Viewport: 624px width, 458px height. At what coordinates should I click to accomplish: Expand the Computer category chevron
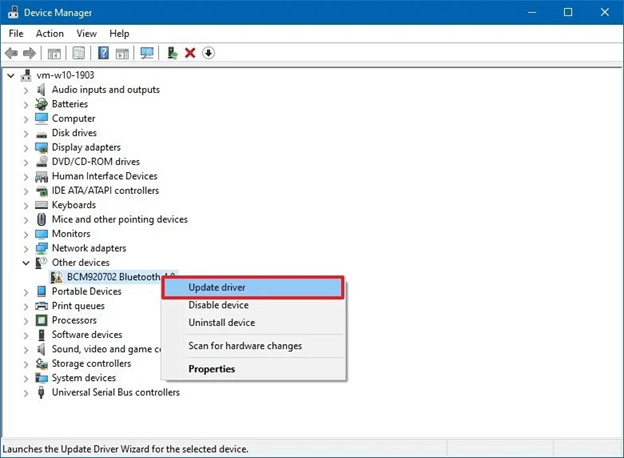[x=26, y=119]
